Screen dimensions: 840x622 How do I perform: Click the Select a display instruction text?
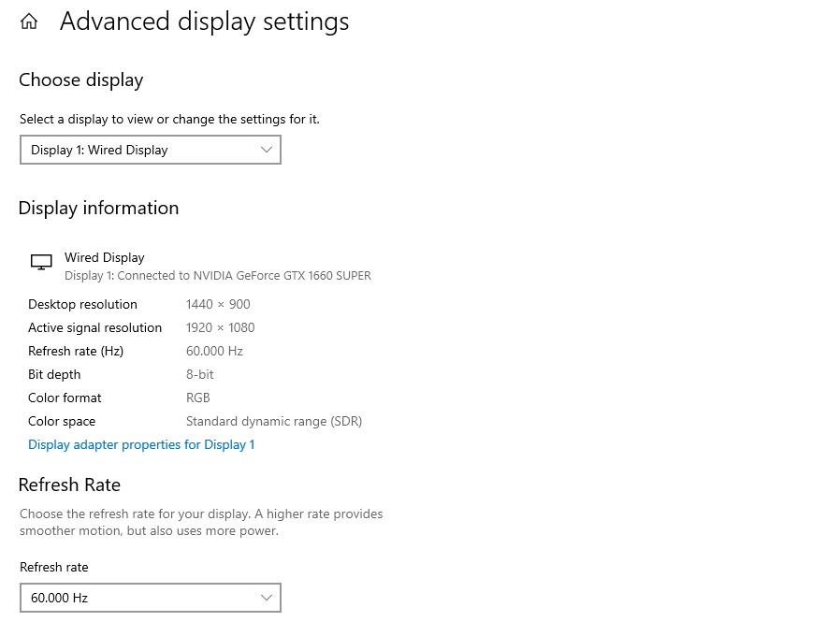tap(169, 120)
